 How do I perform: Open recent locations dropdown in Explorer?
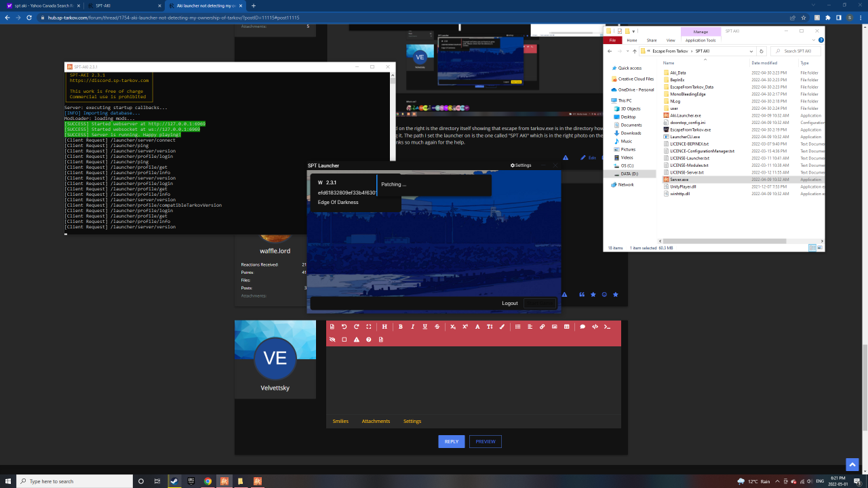click(x=628, y=51)
